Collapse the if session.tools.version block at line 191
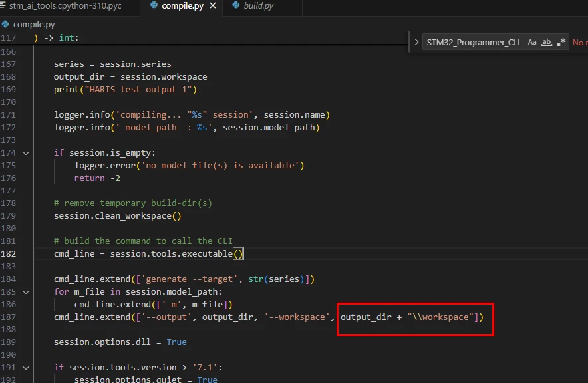Screen dimensions: 588x383 [x=26, y=368]
